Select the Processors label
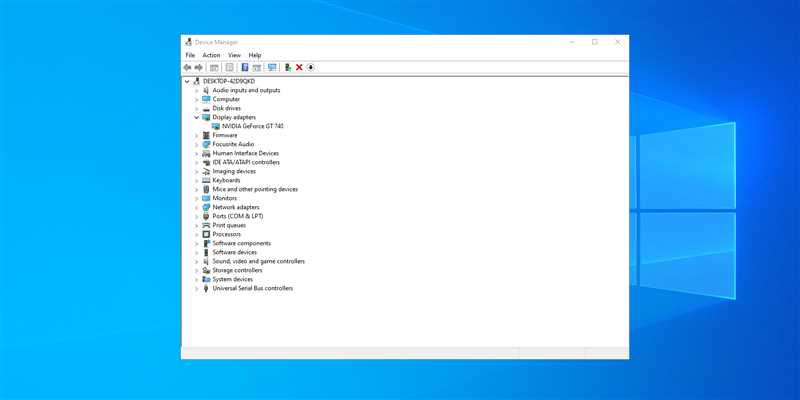The height and width of the screenshot is (400, 800). coord(227,234)
